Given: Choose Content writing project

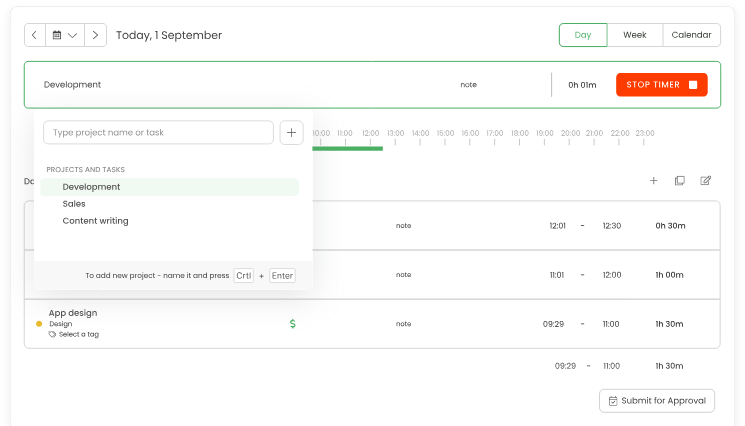Looking at the screenshot, I should click(x=95, y=221).
